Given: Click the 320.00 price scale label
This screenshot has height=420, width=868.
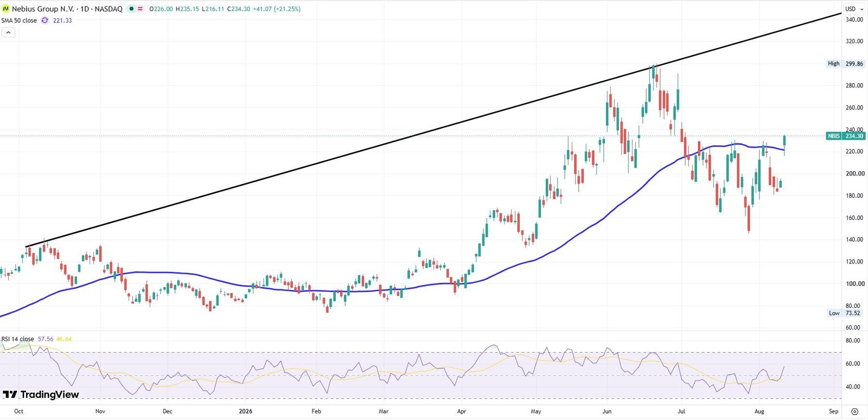Looking at the screenshot, I should click(x=854, y=41).
